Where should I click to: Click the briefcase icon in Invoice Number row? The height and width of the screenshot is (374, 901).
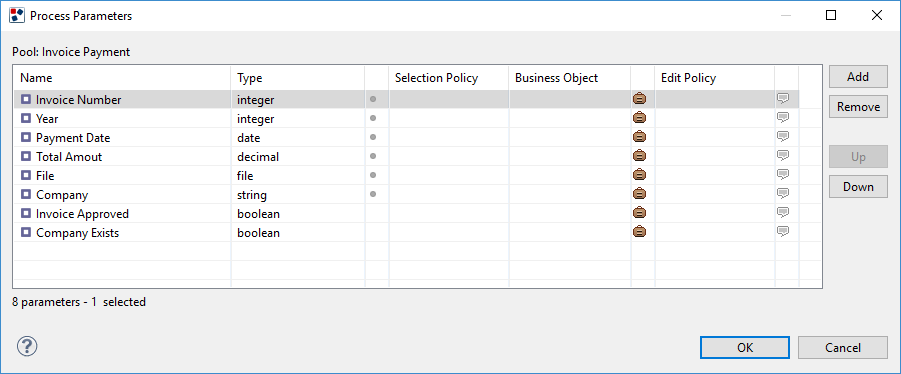tap(640, 99)
